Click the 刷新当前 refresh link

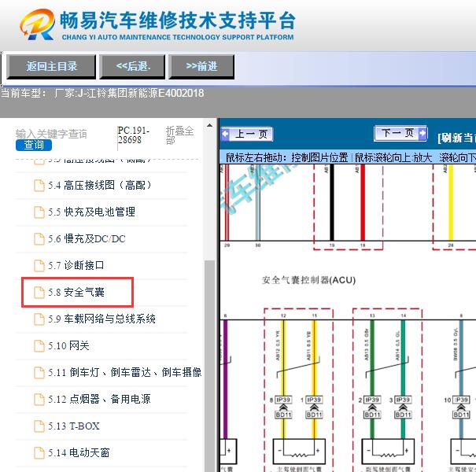tap(456, 138)
